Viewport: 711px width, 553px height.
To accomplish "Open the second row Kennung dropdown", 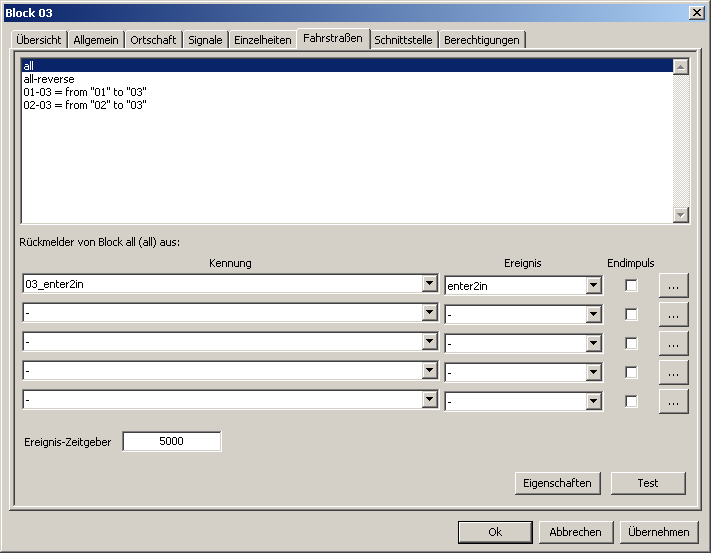I will point(430,314).
